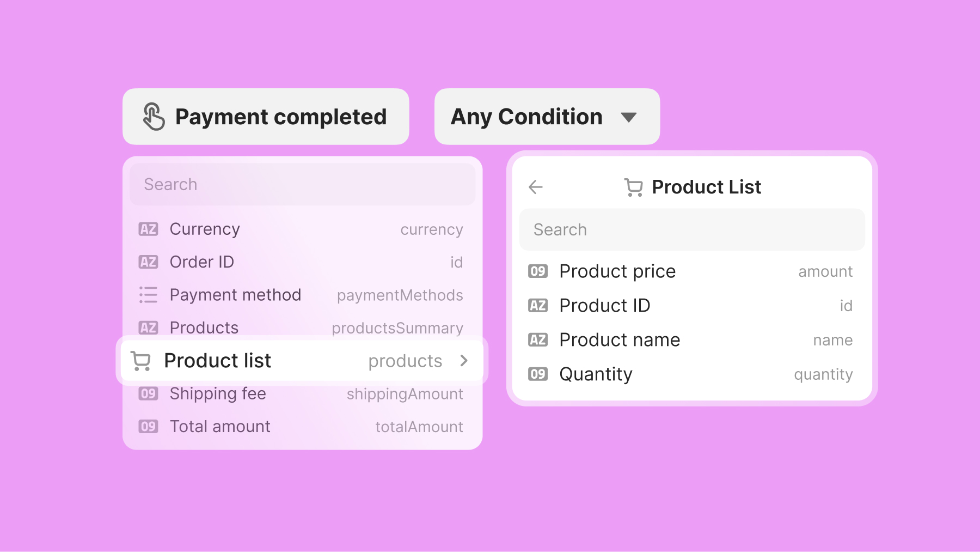
Task: Focus the Search box in left field list
Action: pos(302,185)
